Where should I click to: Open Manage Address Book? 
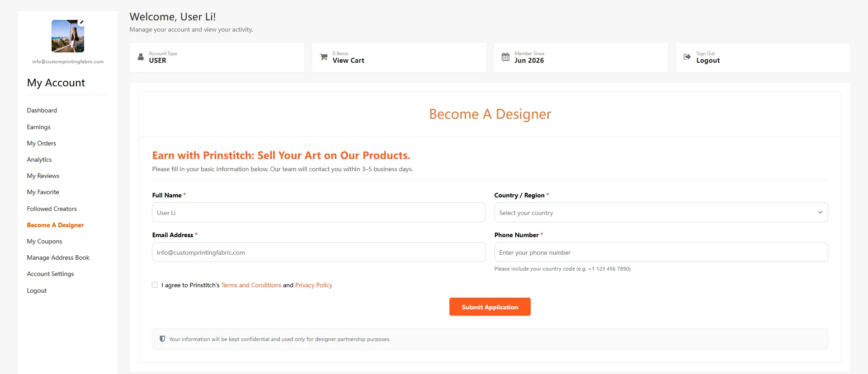pos(58,257)
